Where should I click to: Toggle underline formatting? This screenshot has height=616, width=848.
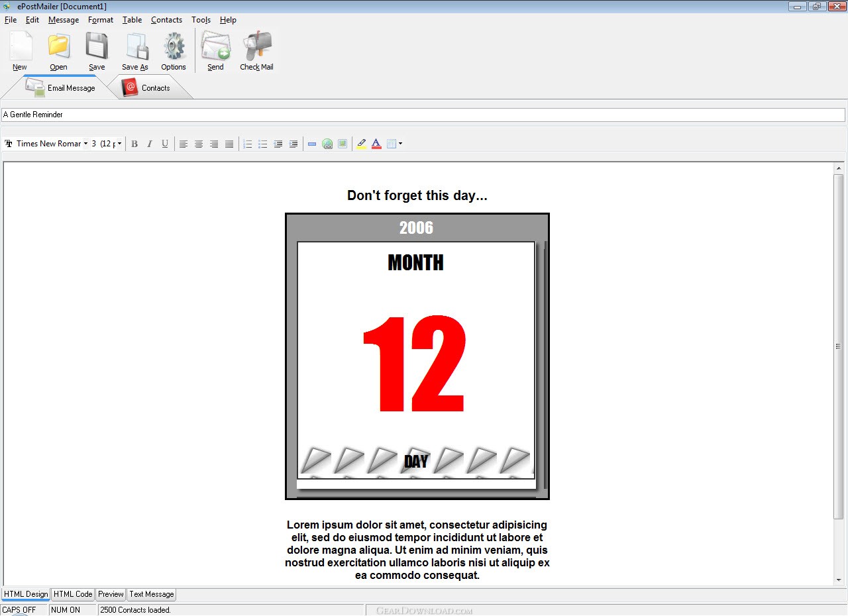coord(165,144)
